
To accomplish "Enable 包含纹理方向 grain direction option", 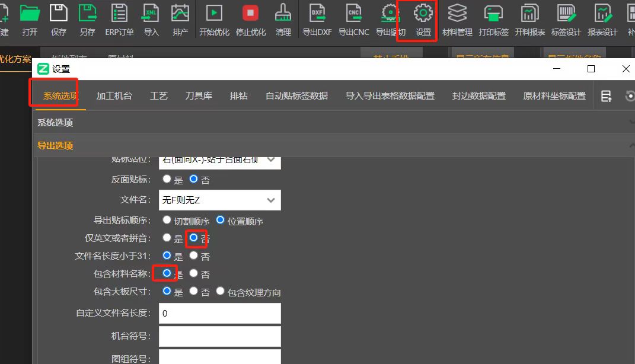I will pos(219,291).
